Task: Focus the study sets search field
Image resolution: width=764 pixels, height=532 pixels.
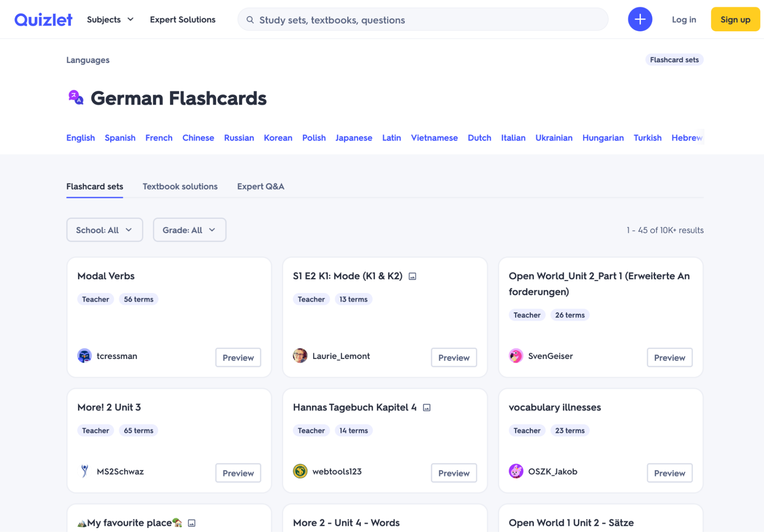Action: [x=428, y=20]
